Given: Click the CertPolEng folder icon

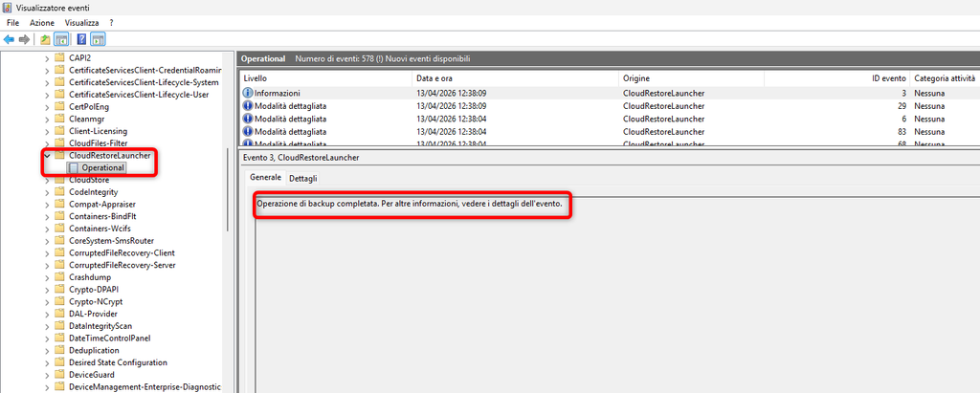Looking at the screenshot, I should tap(59, 106).
